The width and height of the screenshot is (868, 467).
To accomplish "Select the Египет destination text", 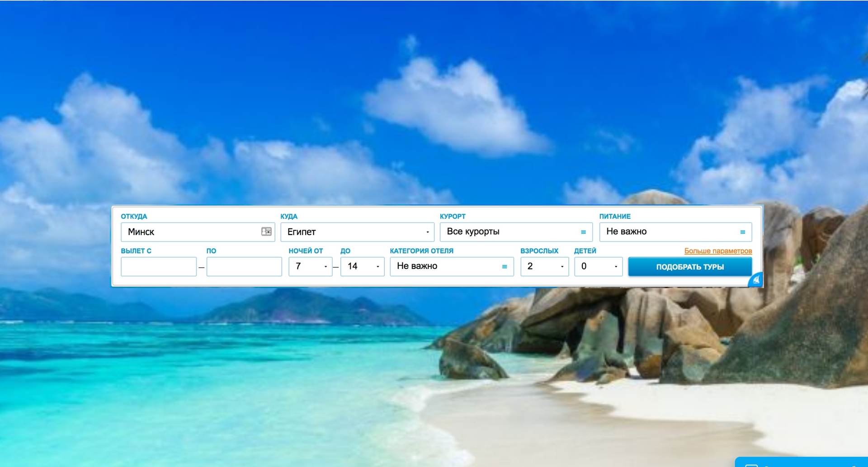I will coord(302,232).
